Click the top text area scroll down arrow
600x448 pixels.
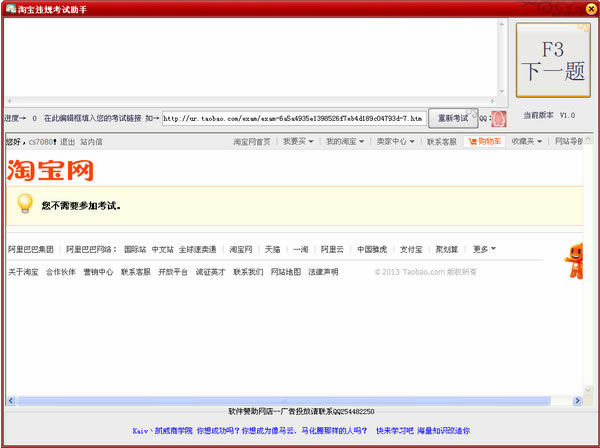point(502,92)
